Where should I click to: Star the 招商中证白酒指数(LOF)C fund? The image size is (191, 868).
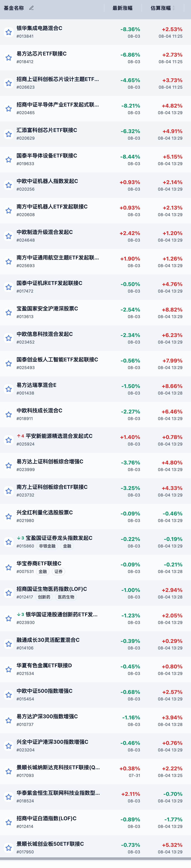click(x=9, y=822)
